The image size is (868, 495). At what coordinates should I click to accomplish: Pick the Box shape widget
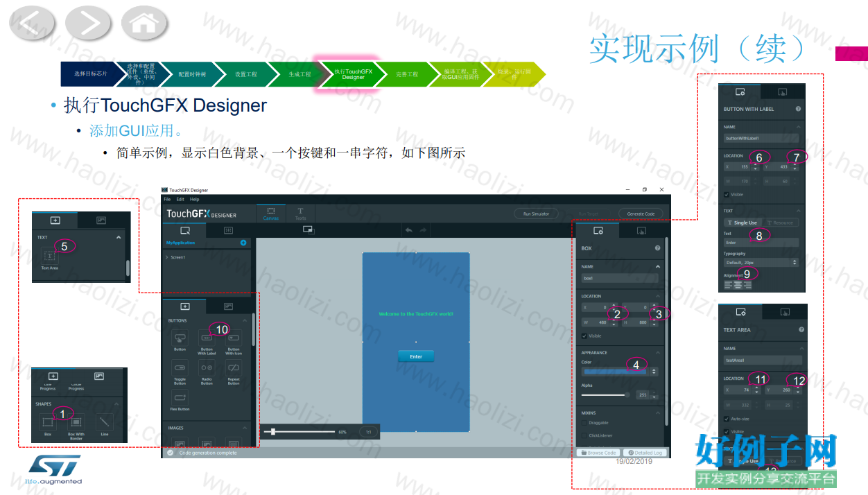pos(48,422)
